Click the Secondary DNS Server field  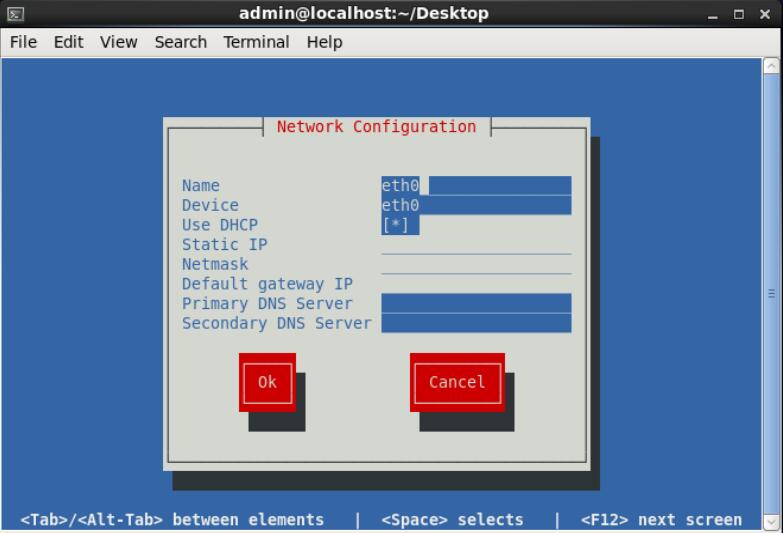click(476, 323)
